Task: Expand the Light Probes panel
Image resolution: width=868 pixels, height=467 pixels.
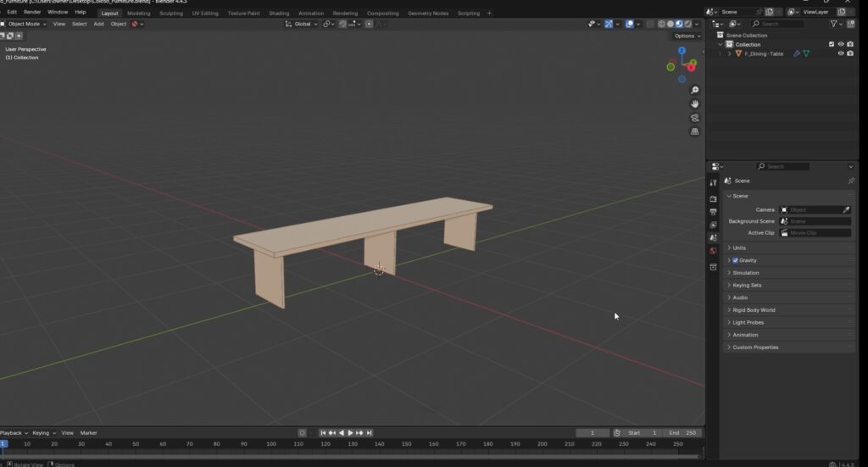Action: tap(789, 323)
